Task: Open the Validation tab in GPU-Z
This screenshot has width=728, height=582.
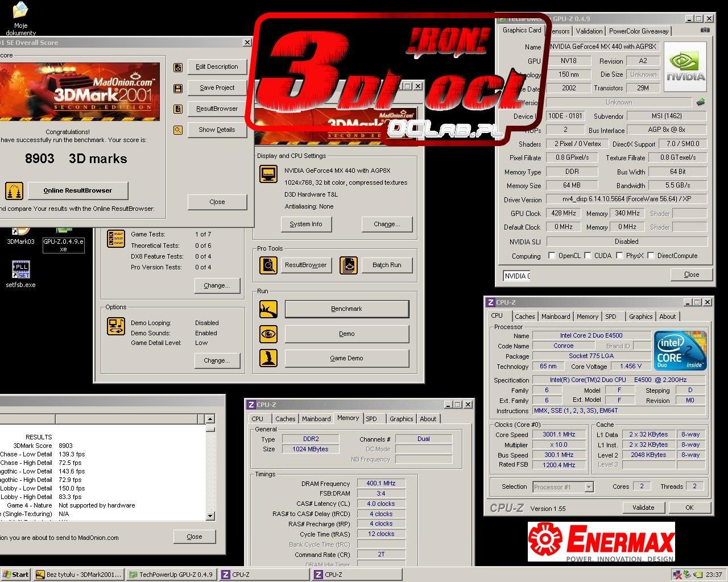Action: 589,31
